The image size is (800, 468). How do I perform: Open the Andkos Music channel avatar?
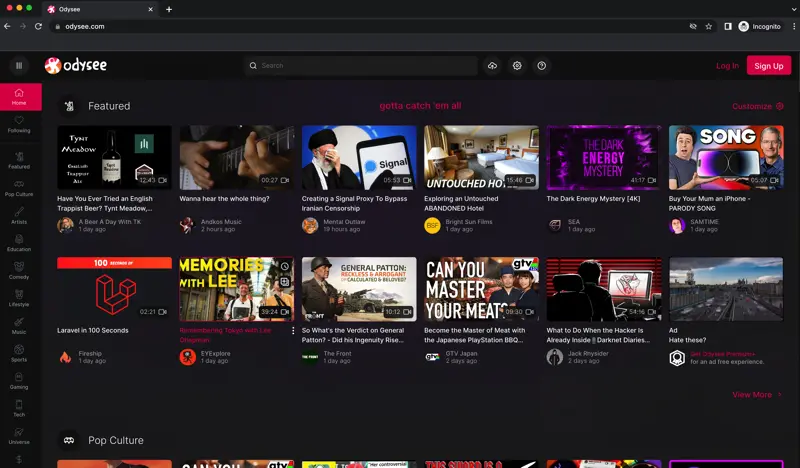point(188,225)
